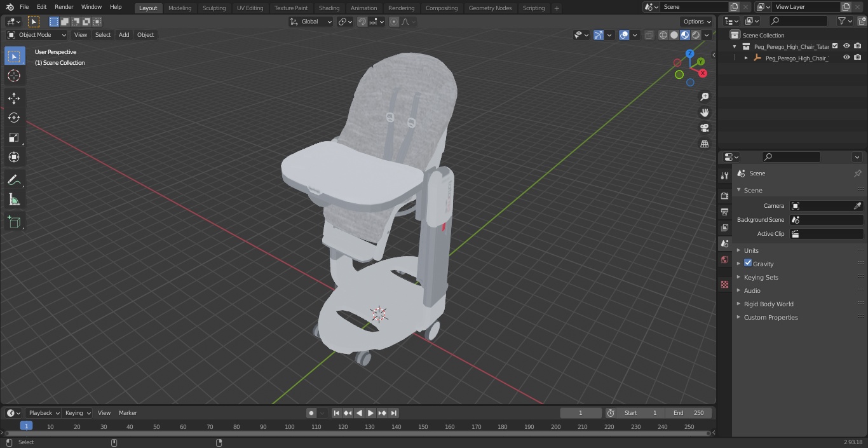The width and height of the screenshot is (868, 448).
Task: Open the Render properties tab
Action: point(724,196)
